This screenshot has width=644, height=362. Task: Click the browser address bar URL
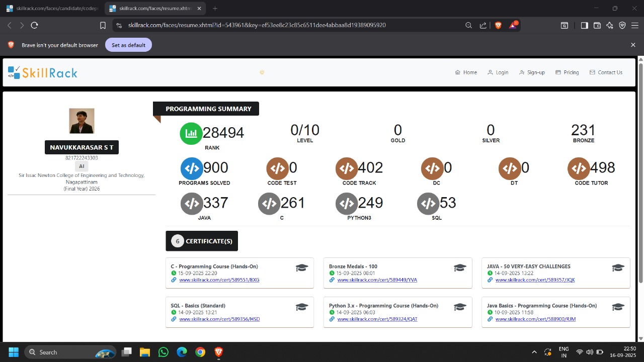tap(257, 25)
